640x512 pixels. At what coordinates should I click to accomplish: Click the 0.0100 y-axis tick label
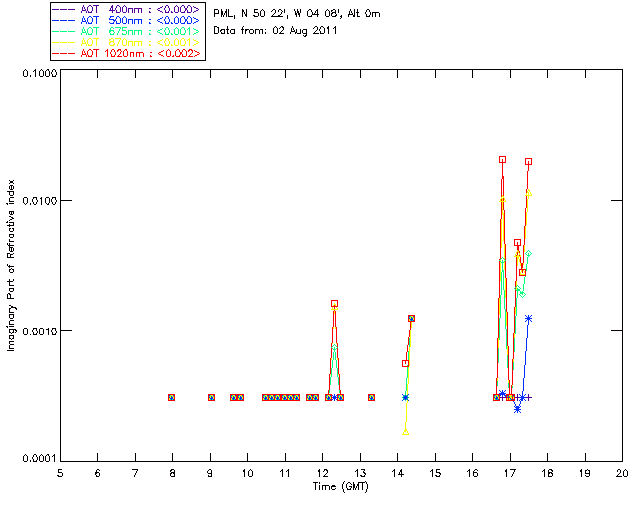(39, 201)
